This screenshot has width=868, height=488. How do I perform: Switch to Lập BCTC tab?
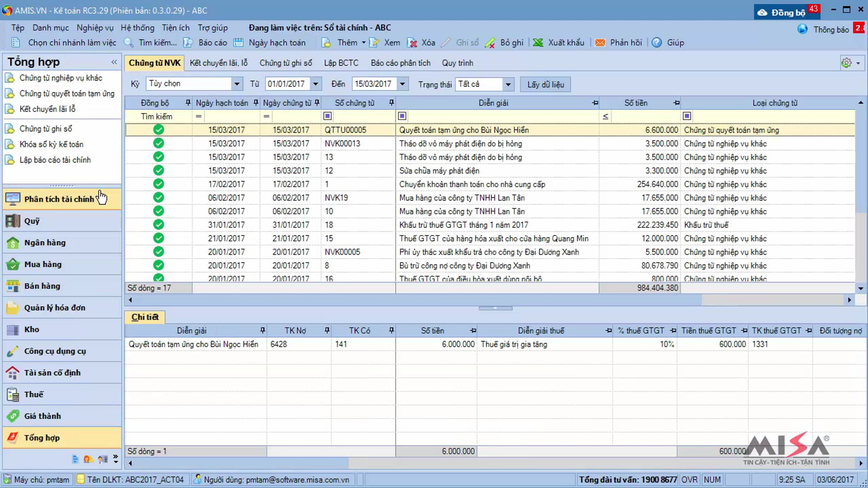point(341,63)
